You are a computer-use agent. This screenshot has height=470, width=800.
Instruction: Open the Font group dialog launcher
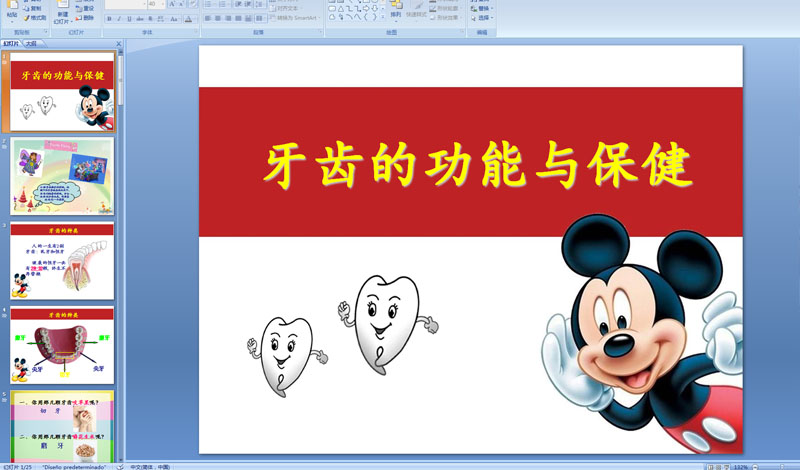[x=196, y=32]
